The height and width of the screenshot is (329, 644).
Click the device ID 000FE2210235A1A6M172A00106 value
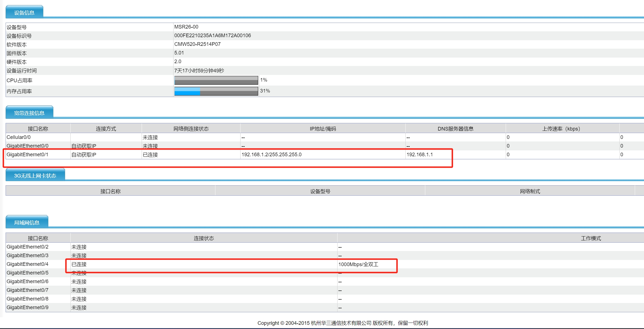(x=212, y=35)
